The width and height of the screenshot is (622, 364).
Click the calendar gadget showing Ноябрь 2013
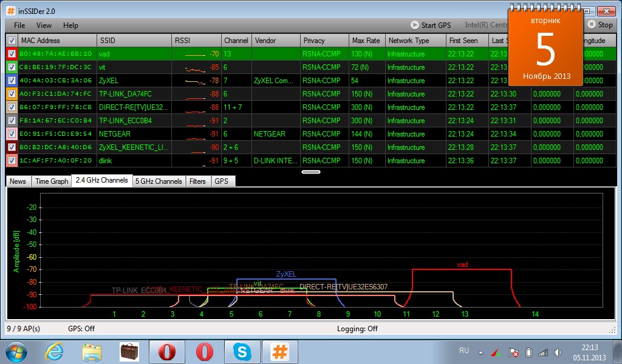point(546,46)
